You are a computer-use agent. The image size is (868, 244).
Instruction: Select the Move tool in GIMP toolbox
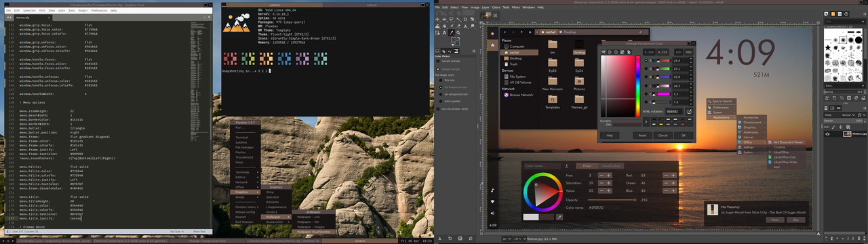coord(437,19)
